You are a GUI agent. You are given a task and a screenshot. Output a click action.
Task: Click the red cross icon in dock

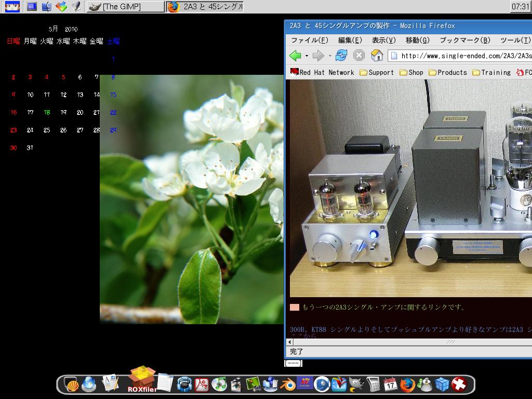459,384
